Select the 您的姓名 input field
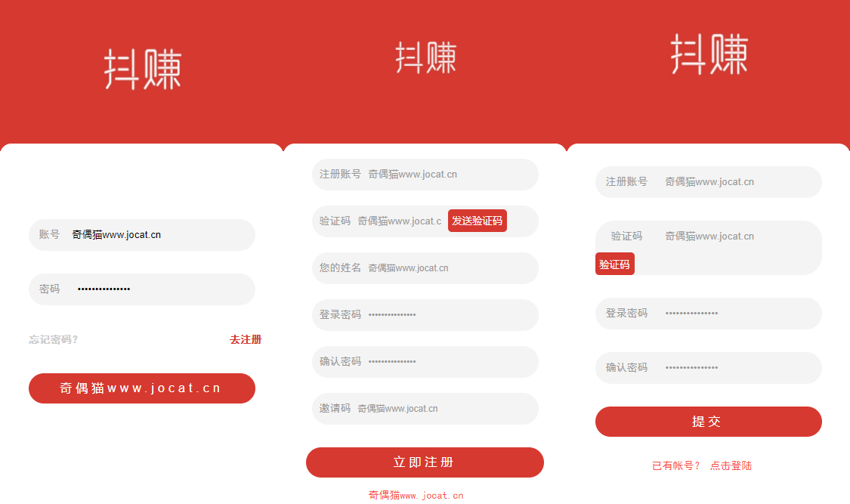 [425, 268]
